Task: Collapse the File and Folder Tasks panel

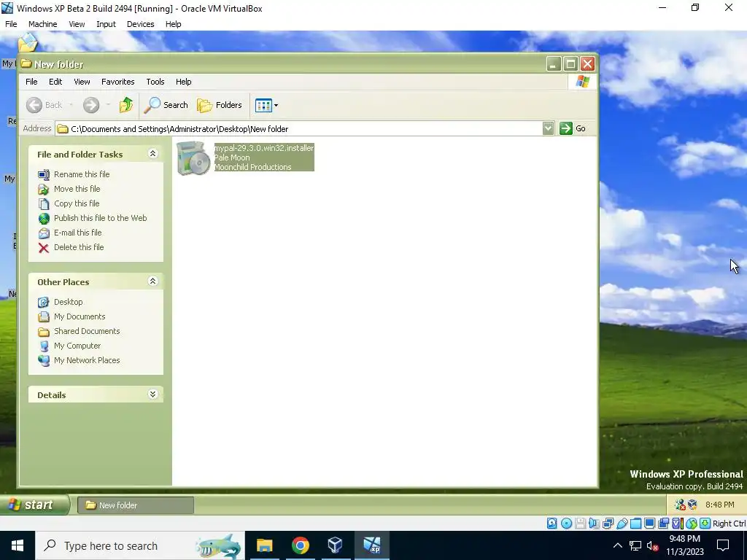Action: tap(152, 153)
